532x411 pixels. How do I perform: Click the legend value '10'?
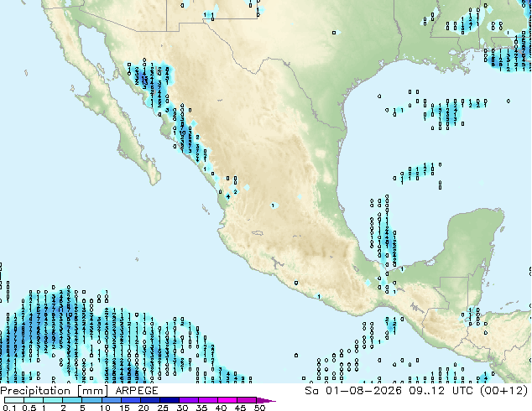[105, 408]
